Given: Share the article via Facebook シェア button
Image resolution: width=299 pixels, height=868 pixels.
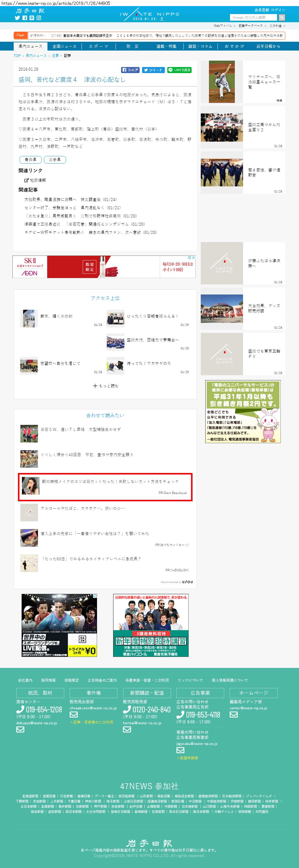Looking at the screenshot, I should pos(130,70).
